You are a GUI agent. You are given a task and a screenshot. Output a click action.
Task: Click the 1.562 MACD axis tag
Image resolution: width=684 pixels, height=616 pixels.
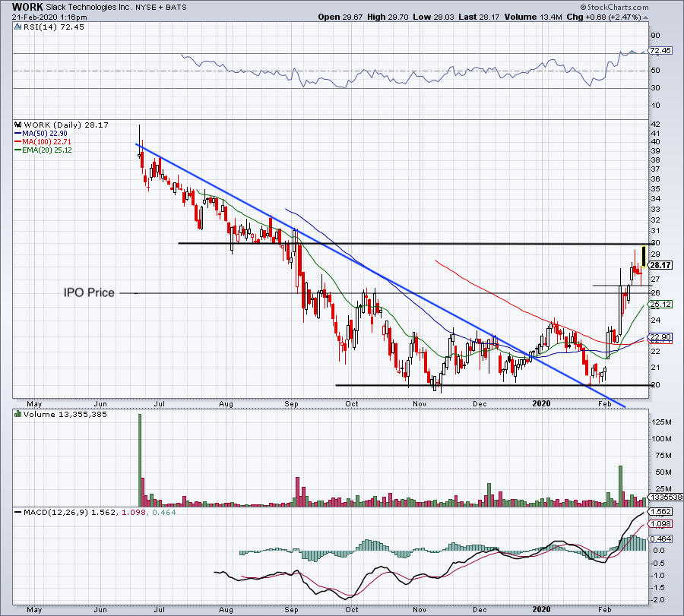pos(660,512)
